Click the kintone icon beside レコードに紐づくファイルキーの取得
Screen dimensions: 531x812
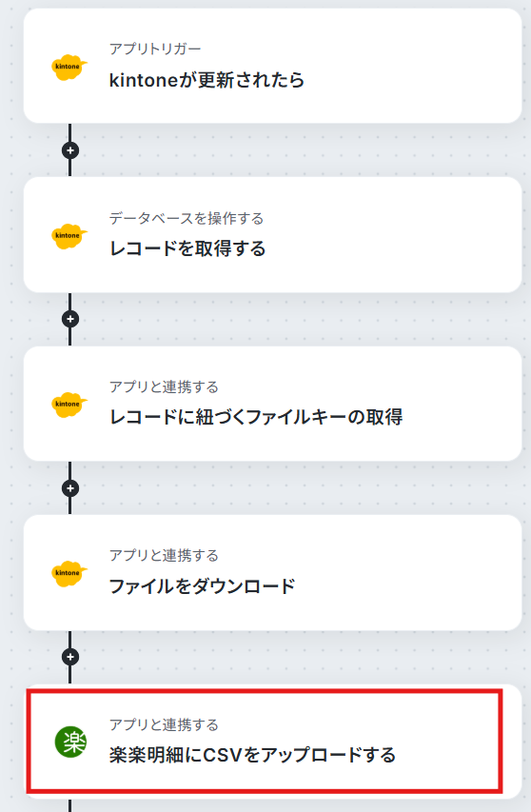click(x=69, y=405)
